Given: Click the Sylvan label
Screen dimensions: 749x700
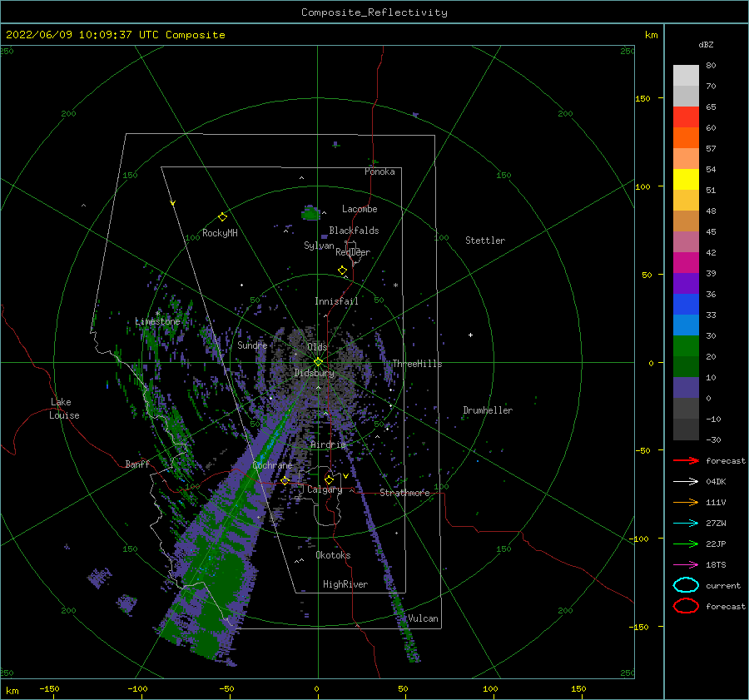Looking at the screenshot, I should (x=319, y=246).
